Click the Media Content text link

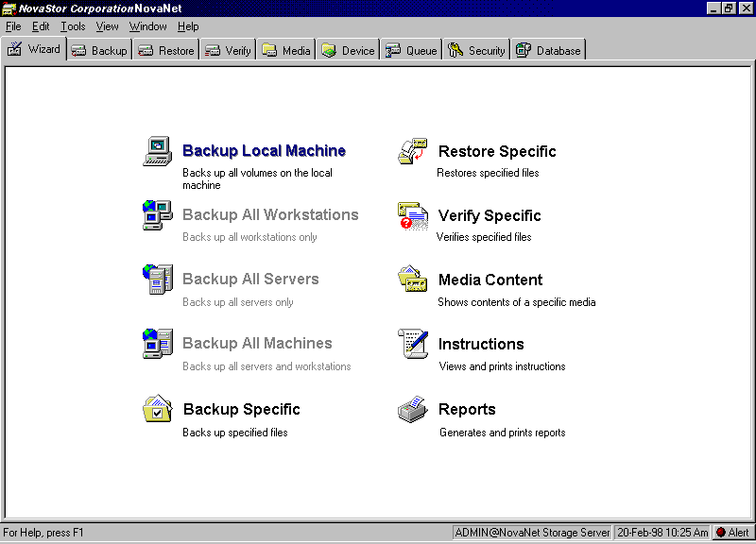coord(490,280)
